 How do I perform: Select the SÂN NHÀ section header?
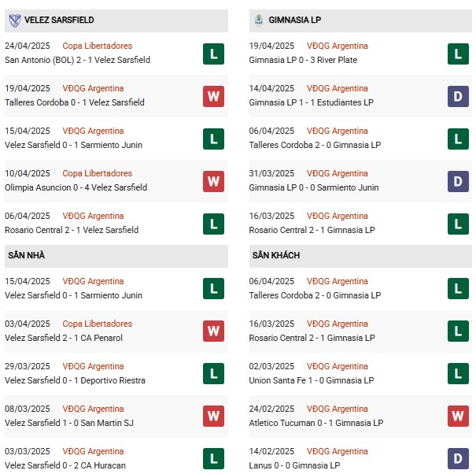[27, 256]
